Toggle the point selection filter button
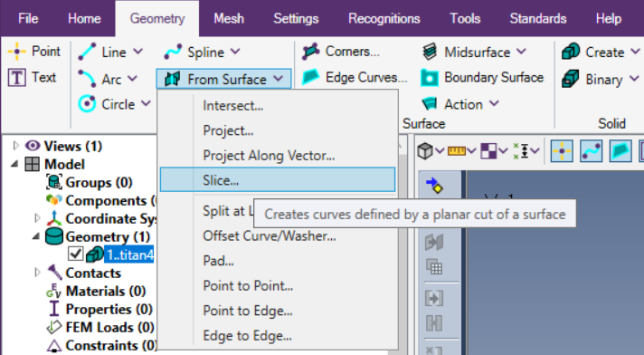 pos(562,151)
